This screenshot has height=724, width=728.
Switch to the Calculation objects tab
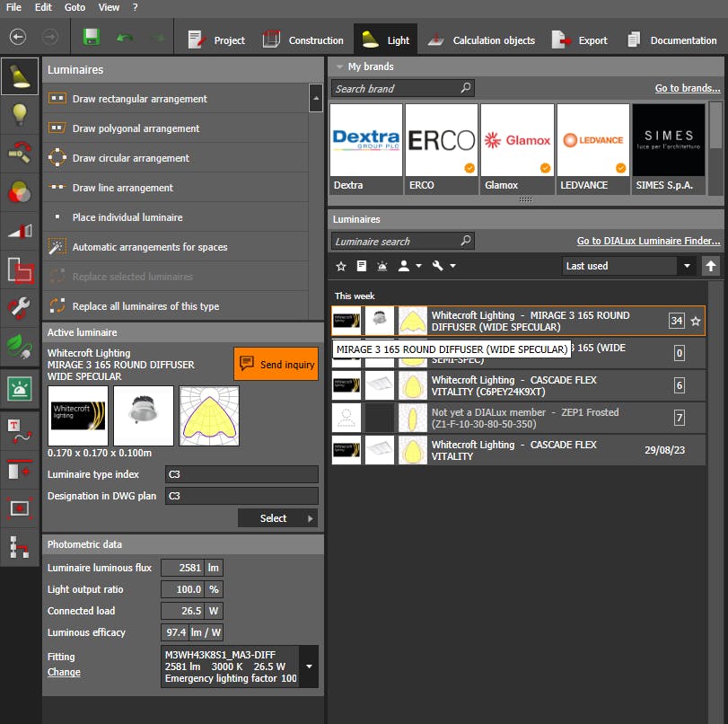click(x=483, y=40)
